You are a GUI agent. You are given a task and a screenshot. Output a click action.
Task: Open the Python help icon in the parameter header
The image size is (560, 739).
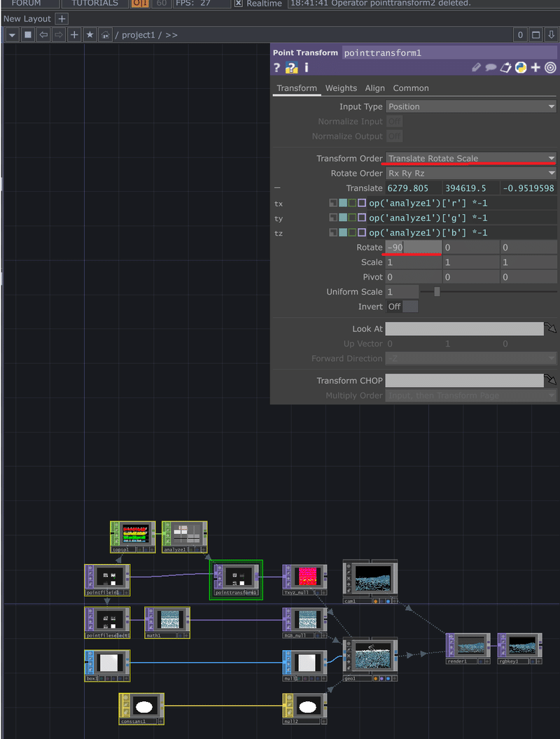292,68
